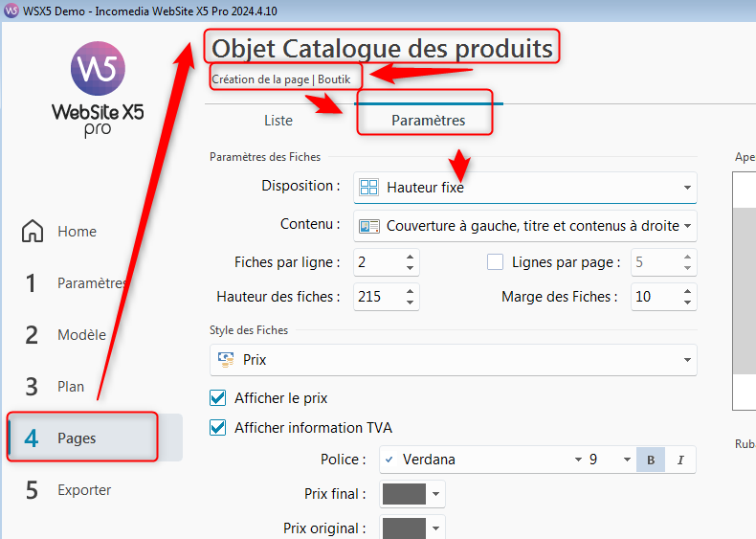Viewport: 756px width, 539px height.
Task: Increase Fiches par ligne value
Action: click(x=410, y=257)
